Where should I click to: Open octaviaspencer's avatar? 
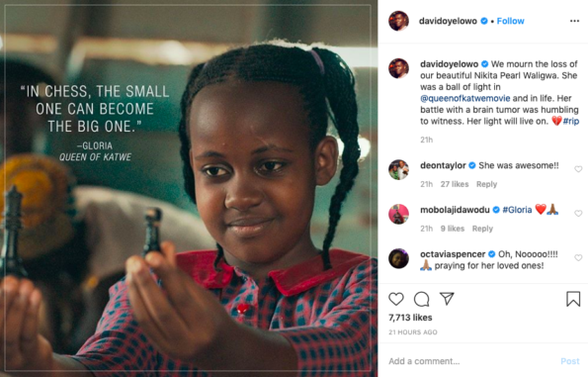398,258
